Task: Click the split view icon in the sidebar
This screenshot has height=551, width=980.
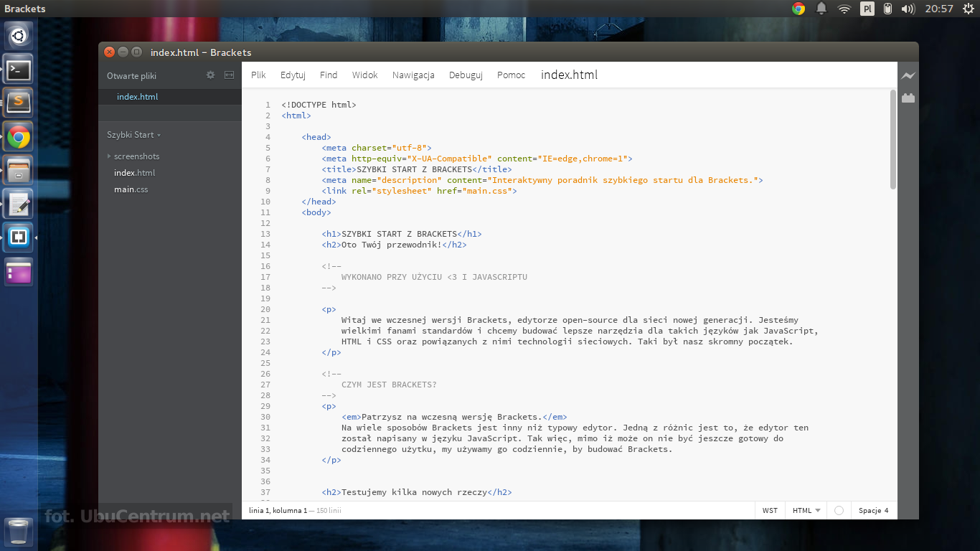Action: tap(227, 75)
